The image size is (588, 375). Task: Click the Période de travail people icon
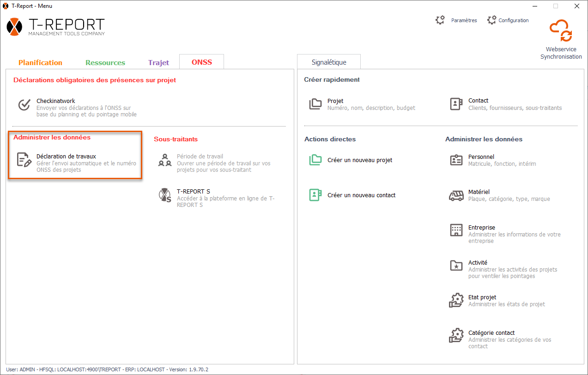165,160
